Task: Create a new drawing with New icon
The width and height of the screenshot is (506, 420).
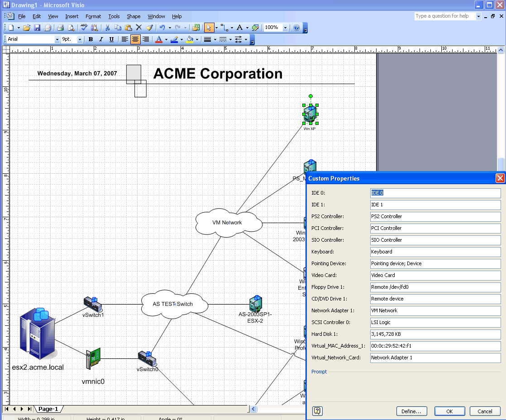Action: pos(11,28)
